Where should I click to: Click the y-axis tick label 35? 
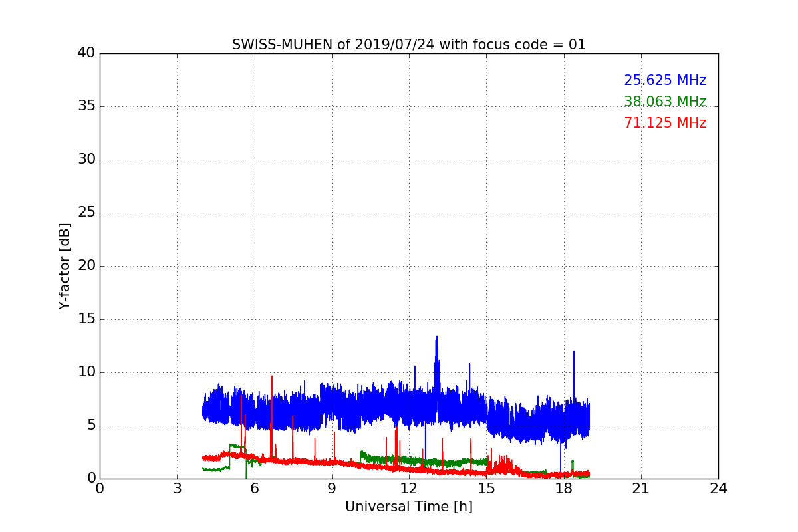pos(86,106)
